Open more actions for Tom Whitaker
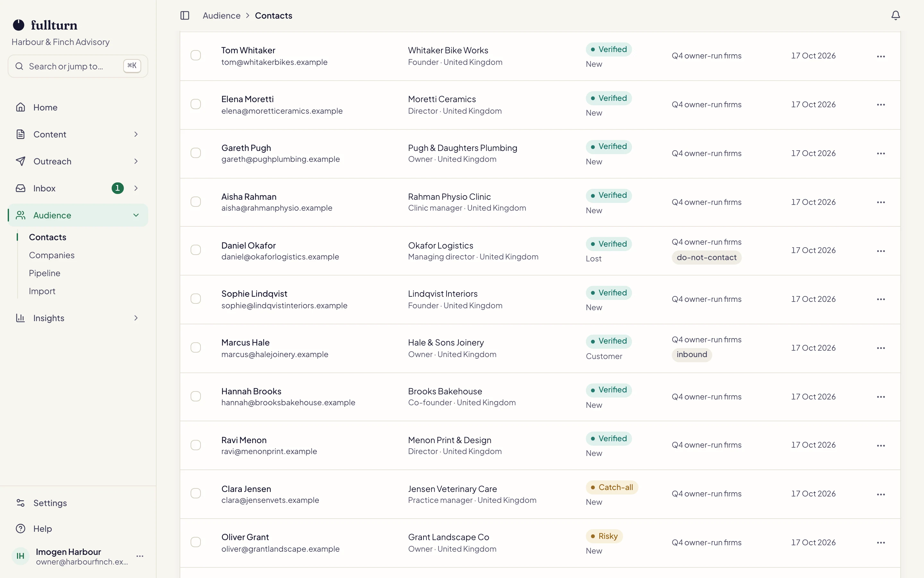Screen dimensions: 924x578 (x=881, y=56)
